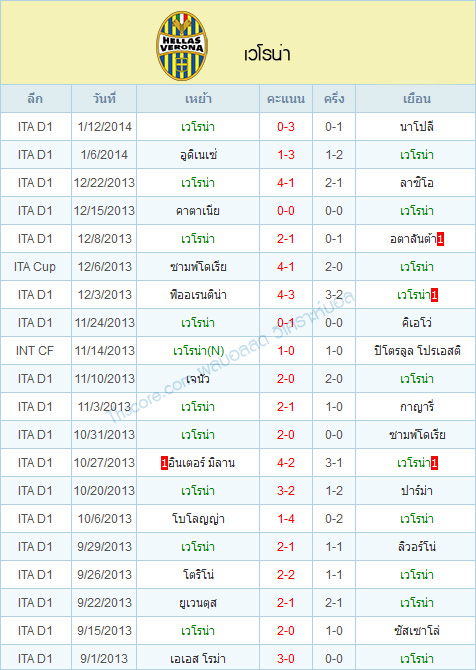Screen dimensions: 476x670
Task: Select the date 11/24/2013
Action: pos(104,323)
